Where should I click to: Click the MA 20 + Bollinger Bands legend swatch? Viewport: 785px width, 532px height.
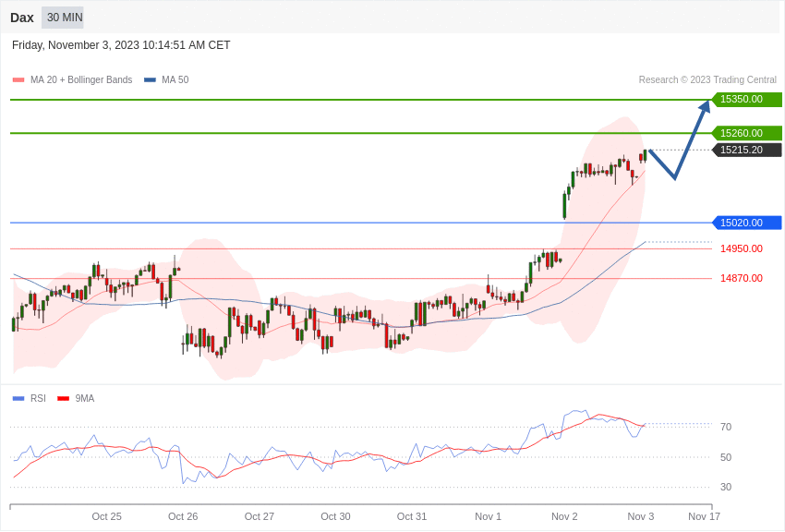tap(18, 79)
